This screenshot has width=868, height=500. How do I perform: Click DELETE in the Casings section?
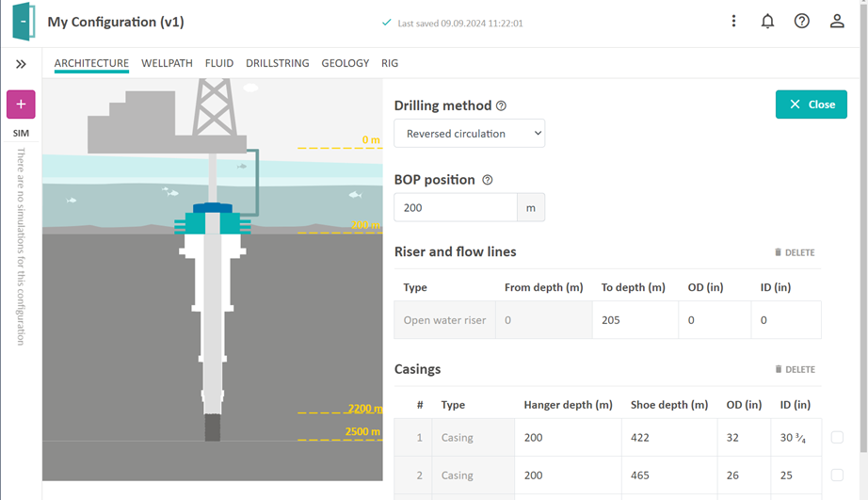tap(795, 369)
